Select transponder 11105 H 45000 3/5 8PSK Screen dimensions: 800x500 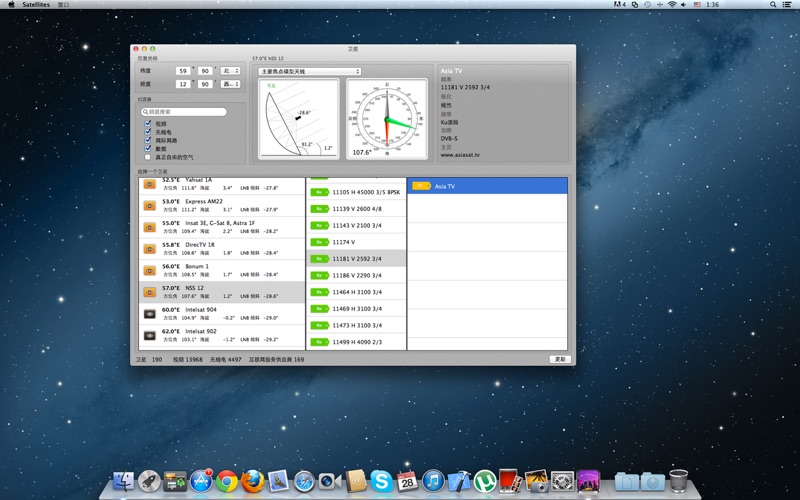(356, 192)
